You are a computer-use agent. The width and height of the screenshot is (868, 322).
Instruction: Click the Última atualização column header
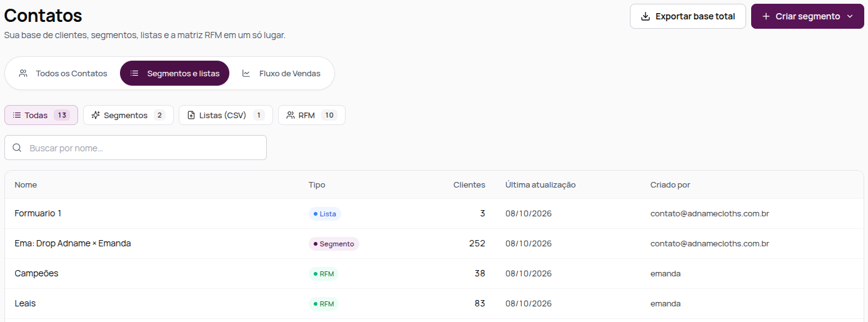tap(541, 185)
